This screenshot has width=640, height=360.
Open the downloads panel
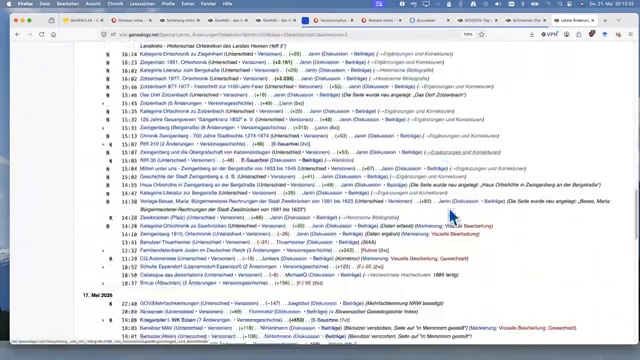pyautogui.click(x=531, y=35)
